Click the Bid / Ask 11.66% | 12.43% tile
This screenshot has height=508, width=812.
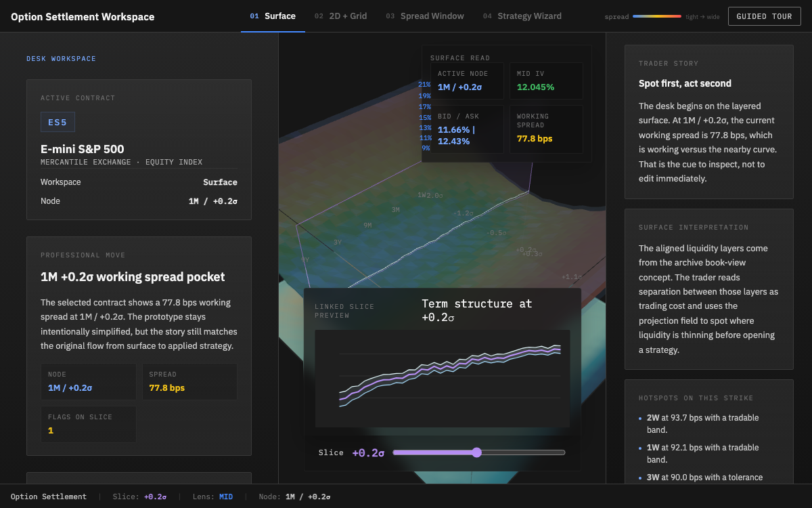[x=468, y=129]
